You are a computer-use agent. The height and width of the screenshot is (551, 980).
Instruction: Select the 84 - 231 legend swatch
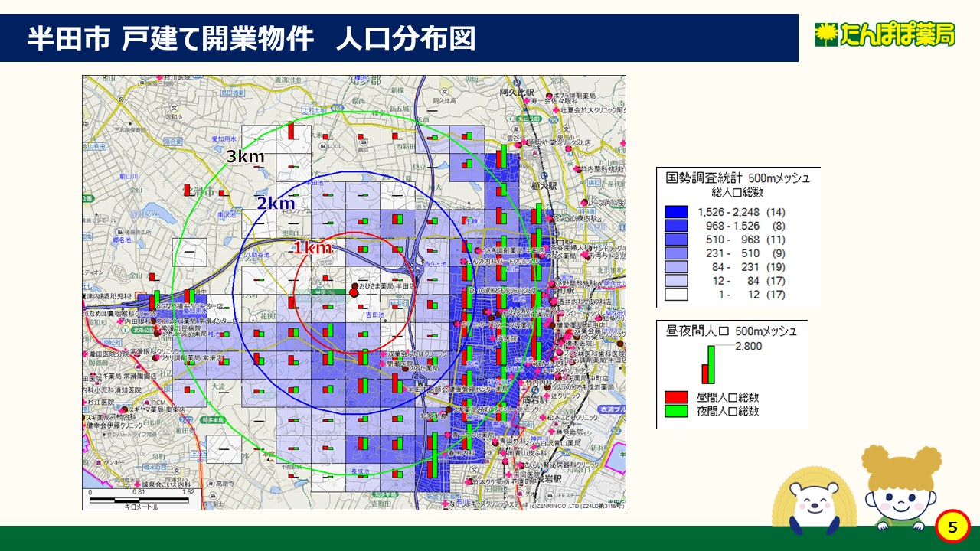[676, 267]
